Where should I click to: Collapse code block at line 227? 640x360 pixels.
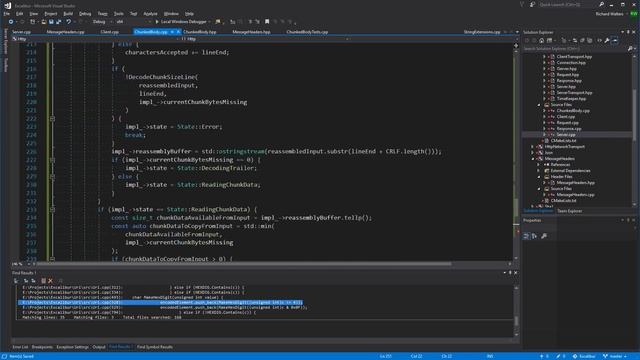(52, 160)
